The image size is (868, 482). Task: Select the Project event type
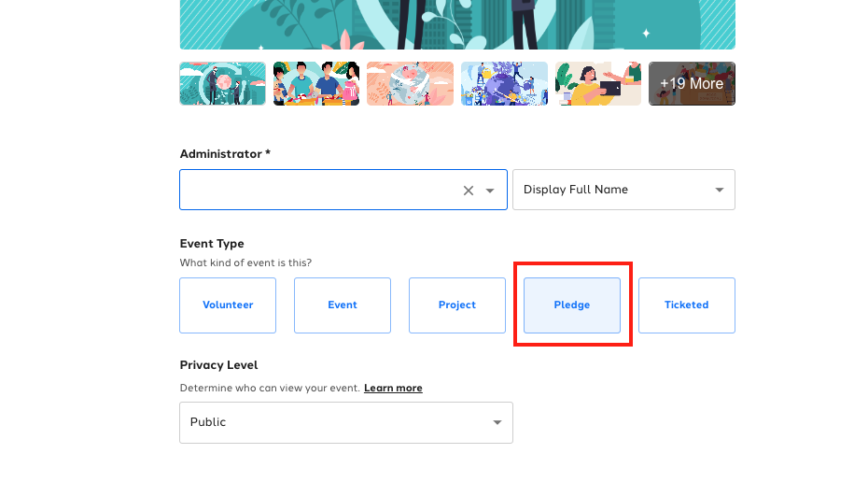click(456, 305)
